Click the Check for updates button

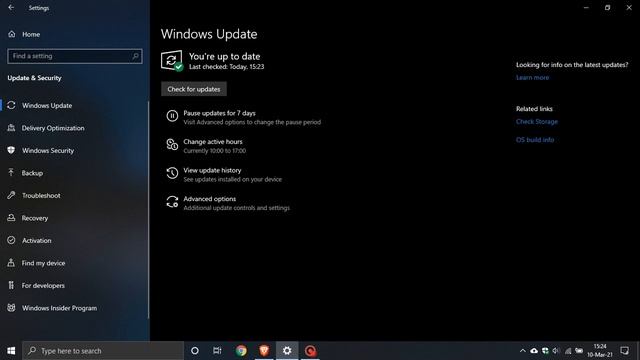pyautogui.click(x=194, y=89)
